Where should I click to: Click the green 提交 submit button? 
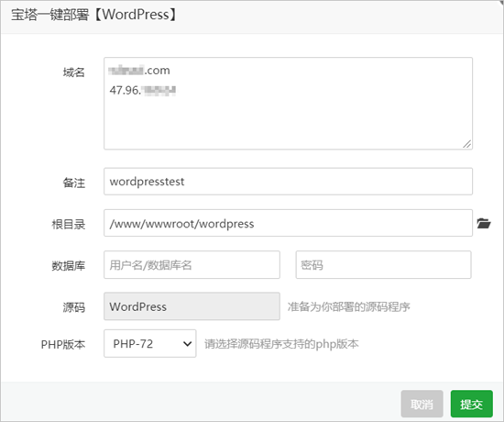[472, 404]
